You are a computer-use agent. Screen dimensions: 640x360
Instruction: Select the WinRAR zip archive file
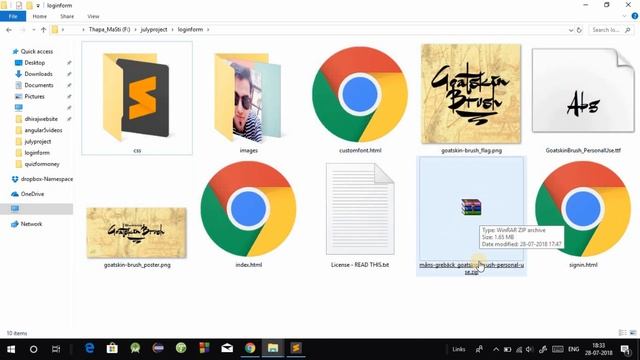pyautogui.click(x=471, y=216)
